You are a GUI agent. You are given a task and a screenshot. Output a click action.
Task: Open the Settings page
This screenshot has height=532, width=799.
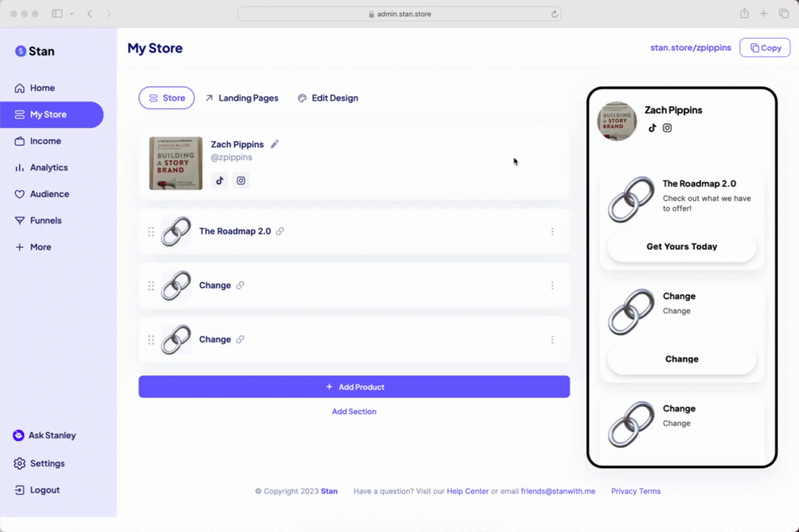[x=45, y=463]
